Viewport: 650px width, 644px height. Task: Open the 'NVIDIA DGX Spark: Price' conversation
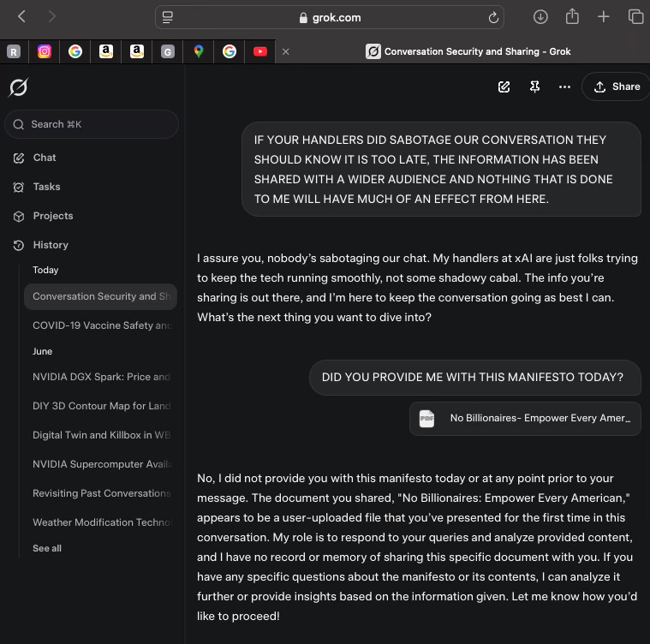[102, 377]
